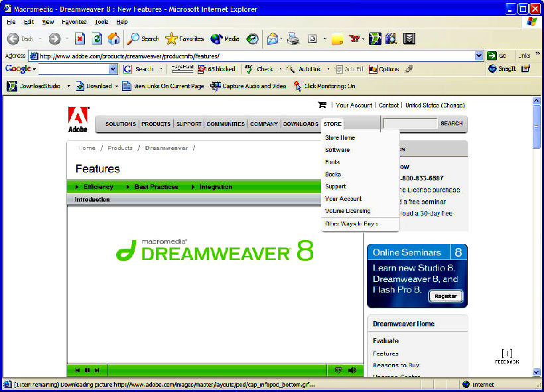
Task: Click the PRODUCTS navigation item
Action: 156,124
